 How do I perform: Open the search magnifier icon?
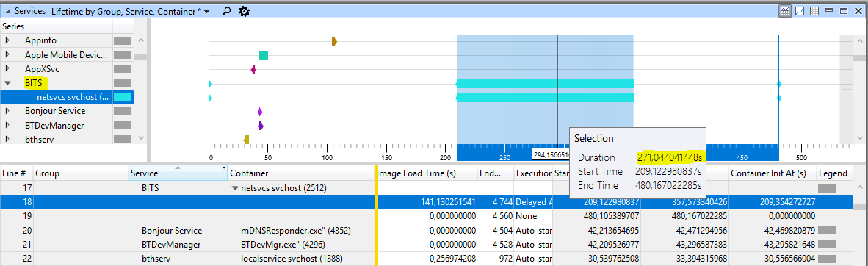pos(226,11)
